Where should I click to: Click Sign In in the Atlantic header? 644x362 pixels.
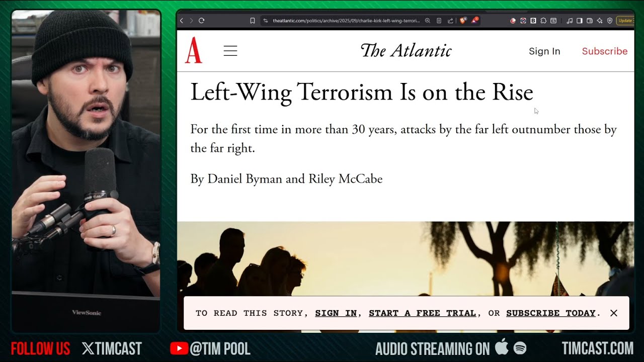(544, 51)
